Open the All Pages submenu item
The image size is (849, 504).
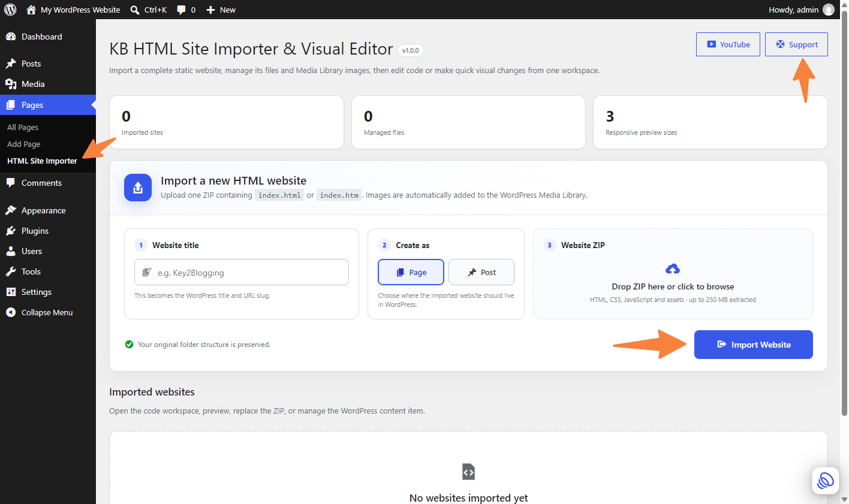tap(23, 127)
